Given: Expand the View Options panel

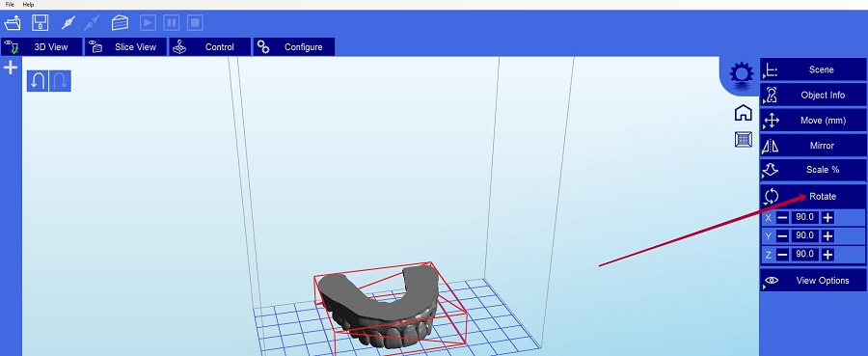Looking at the screenshot, I should tap(813, 280).
